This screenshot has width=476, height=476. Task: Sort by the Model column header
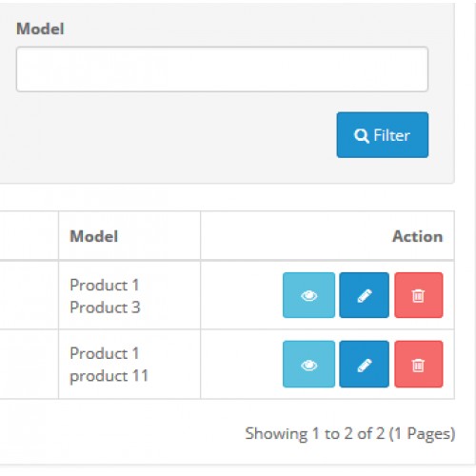pos(94,236)
